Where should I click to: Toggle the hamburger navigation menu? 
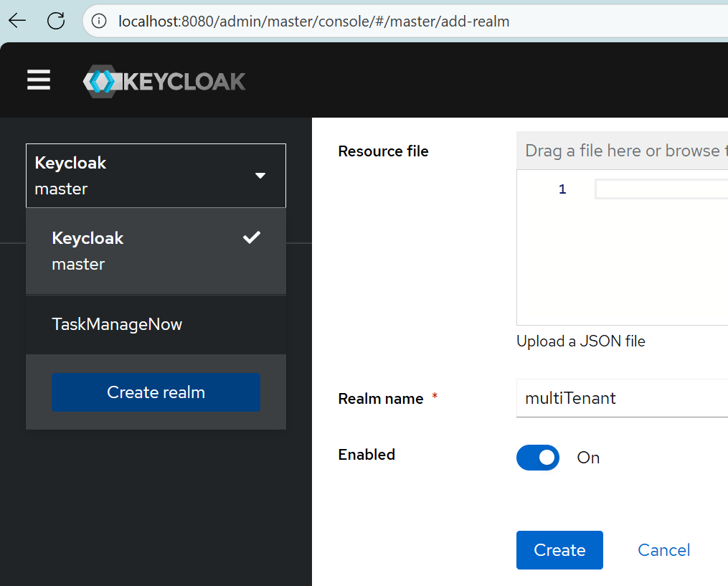(39, 80)
